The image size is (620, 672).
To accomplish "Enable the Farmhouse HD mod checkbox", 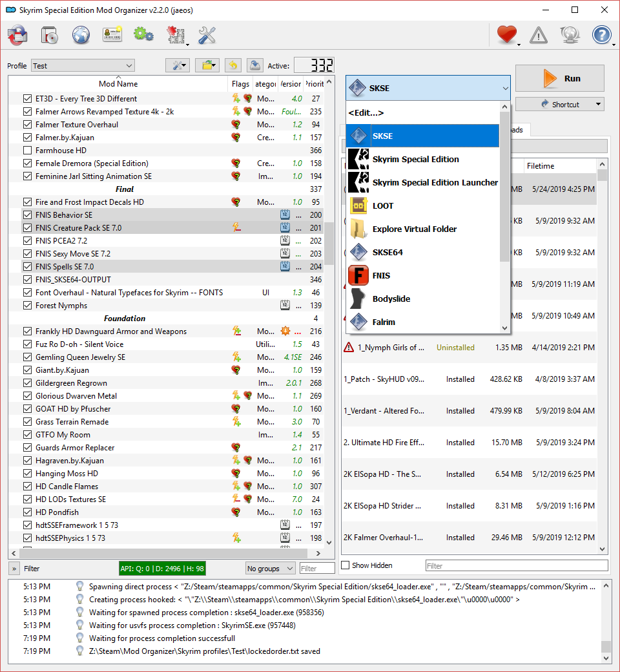I will point(27,151).
